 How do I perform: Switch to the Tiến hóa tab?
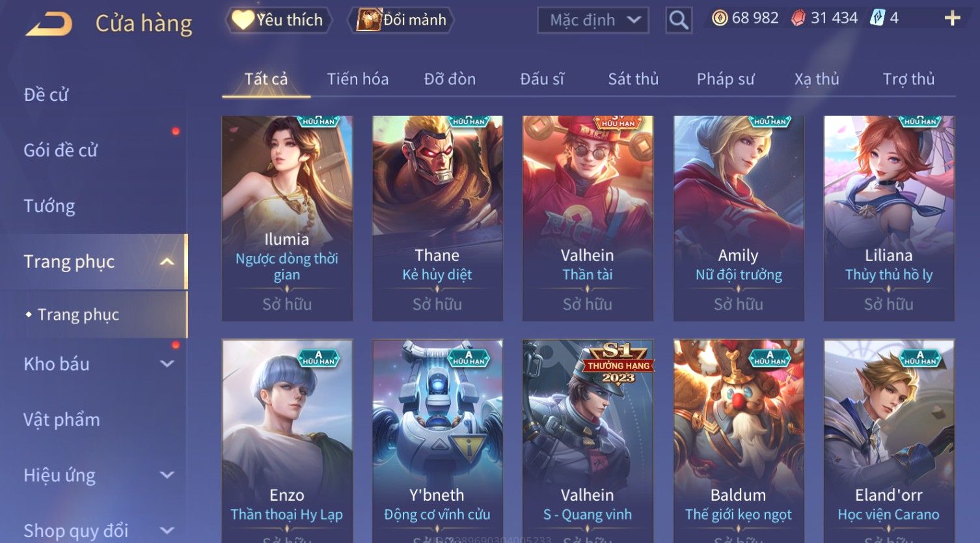358,79
